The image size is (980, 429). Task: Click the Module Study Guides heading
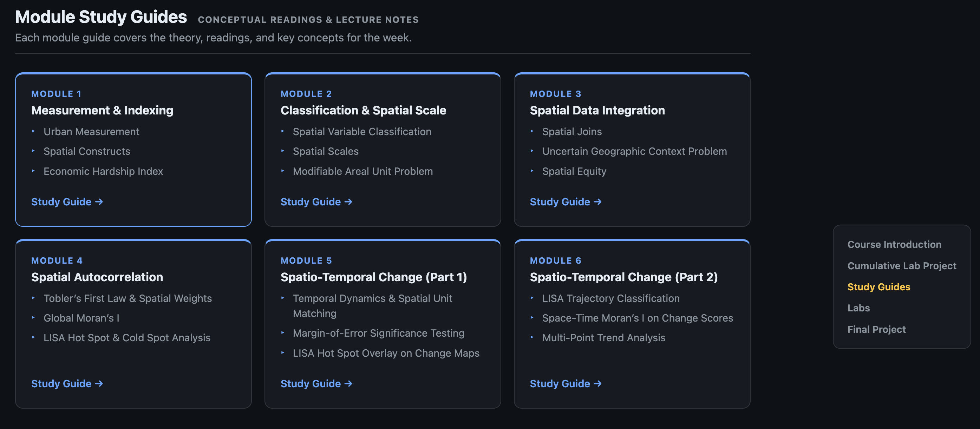(x=101, y=17)
